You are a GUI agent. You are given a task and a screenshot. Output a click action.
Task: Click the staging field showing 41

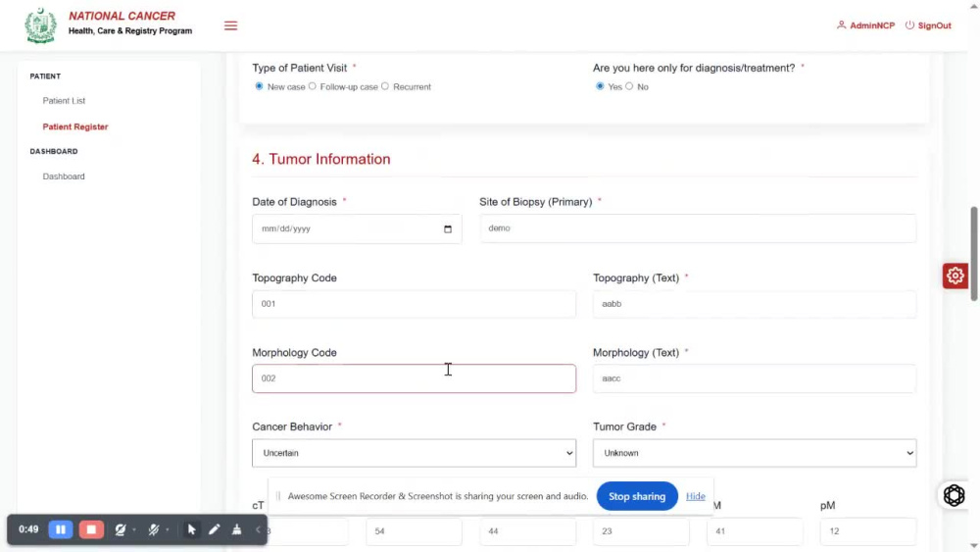[755, 531]
